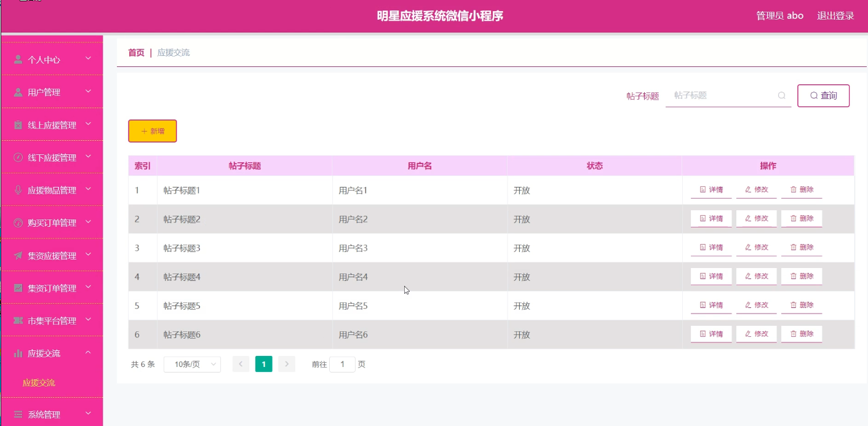The width and height of the screenshot is (868, 426).
Task: Click the 查询 search button
Action: coord(823,95)
